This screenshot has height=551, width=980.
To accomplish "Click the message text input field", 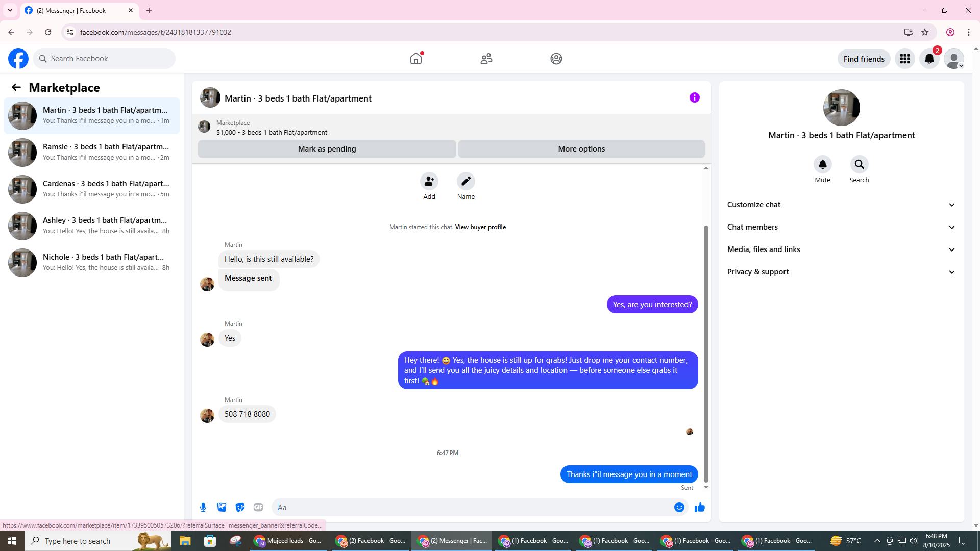I will tap(472, 507).
